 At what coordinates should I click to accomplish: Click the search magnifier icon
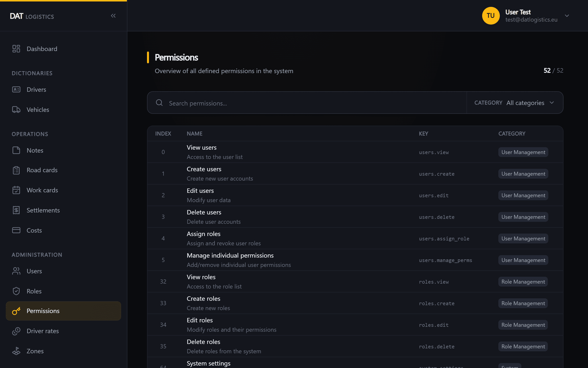point(159,103)
